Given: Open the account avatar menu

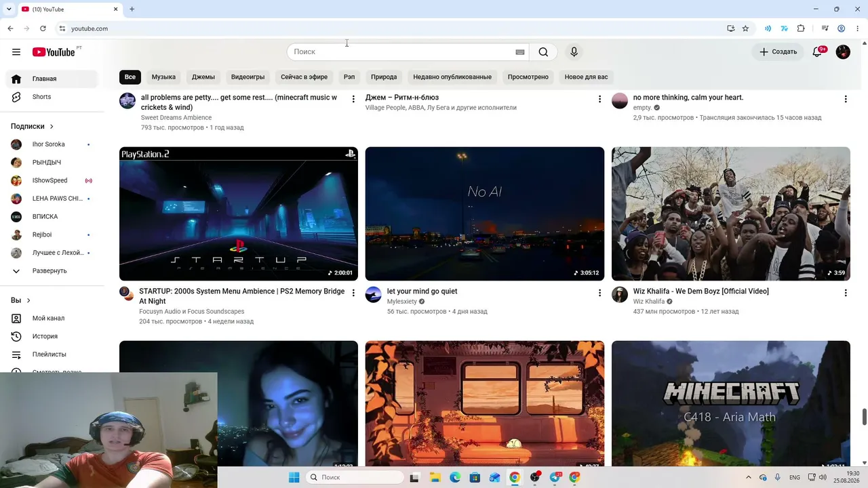Looking at the screenshot, I should (x=843, y=52).
